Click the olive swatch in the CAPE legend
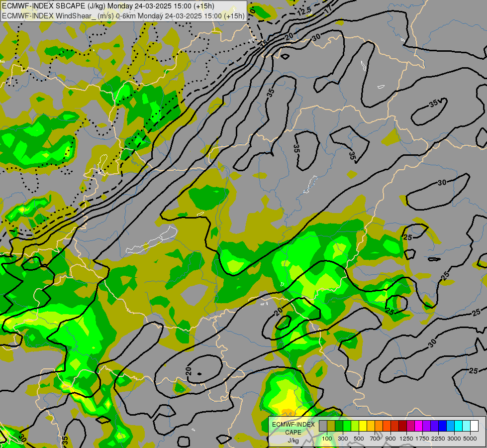 click(331, 426)
